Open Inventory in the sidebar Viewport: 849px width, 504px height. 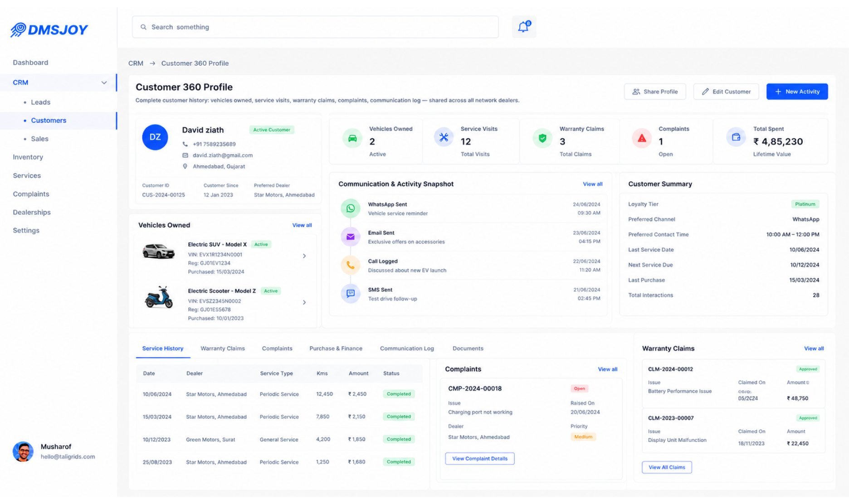(28, 157)
